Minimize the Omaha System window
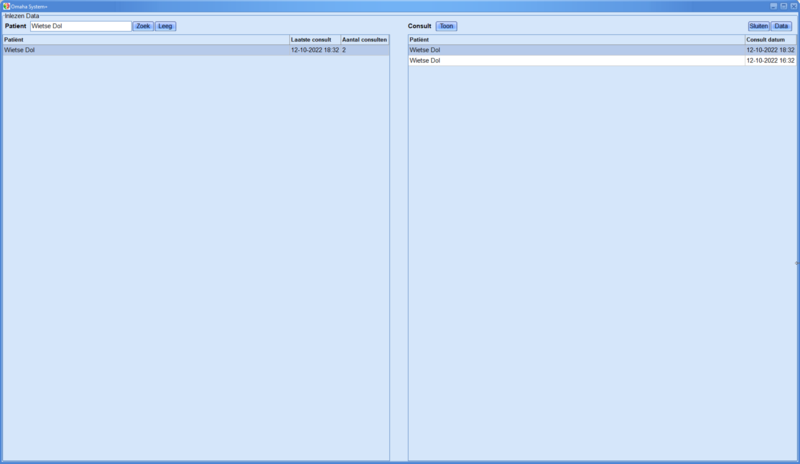 773,6
